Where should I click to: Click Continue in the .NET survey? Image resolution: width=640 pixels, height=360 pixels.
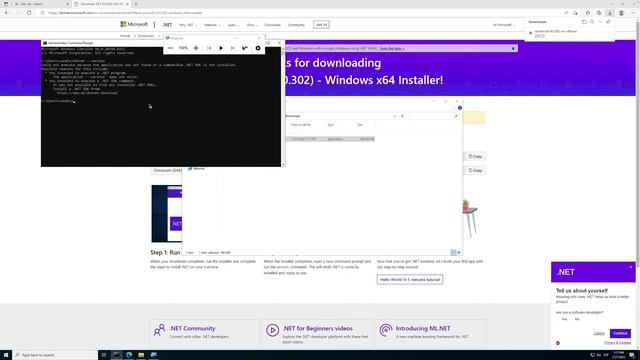620,333
